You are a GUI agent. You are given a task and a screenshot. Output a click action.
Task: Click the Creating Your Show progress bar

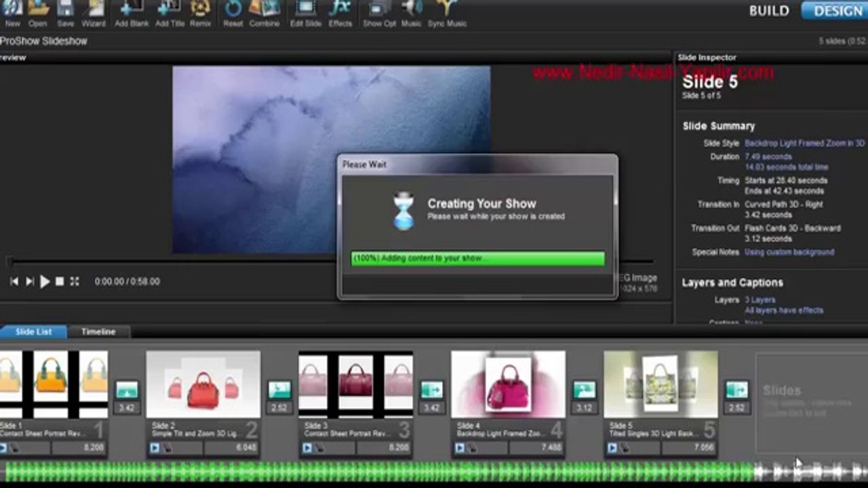click(478, 259)
